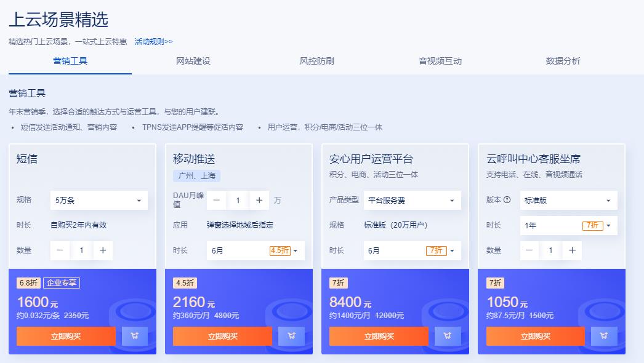Click the 企业专享 badge on 短信 card

point(62,283)
